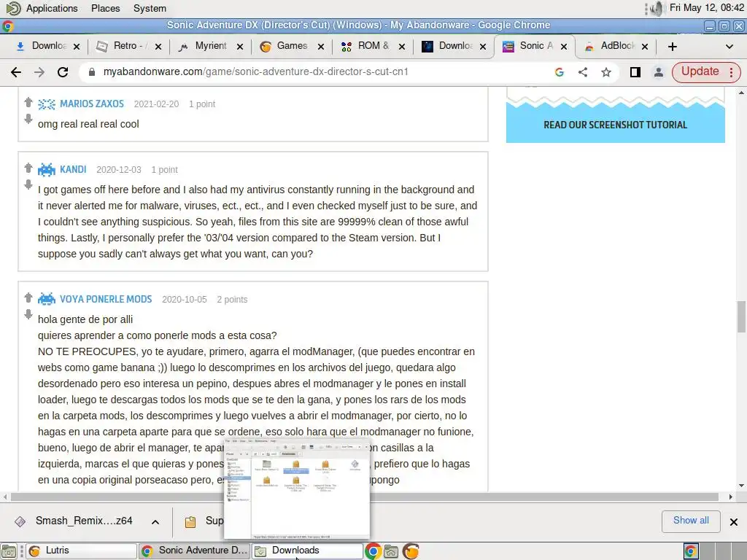The image size is (747, 560).
Task: Downvote the MARIOS ZAXOS comment
Action: pos(28,119)
